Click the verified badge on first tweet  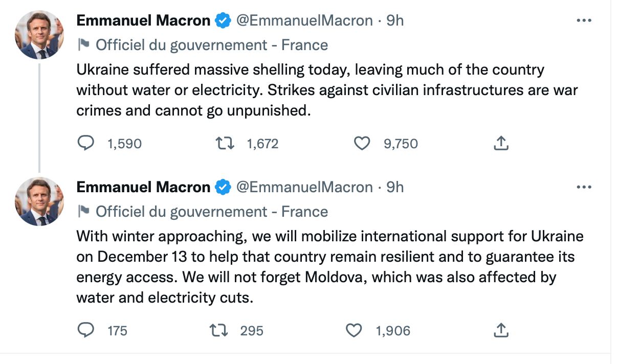click(222, 20)
